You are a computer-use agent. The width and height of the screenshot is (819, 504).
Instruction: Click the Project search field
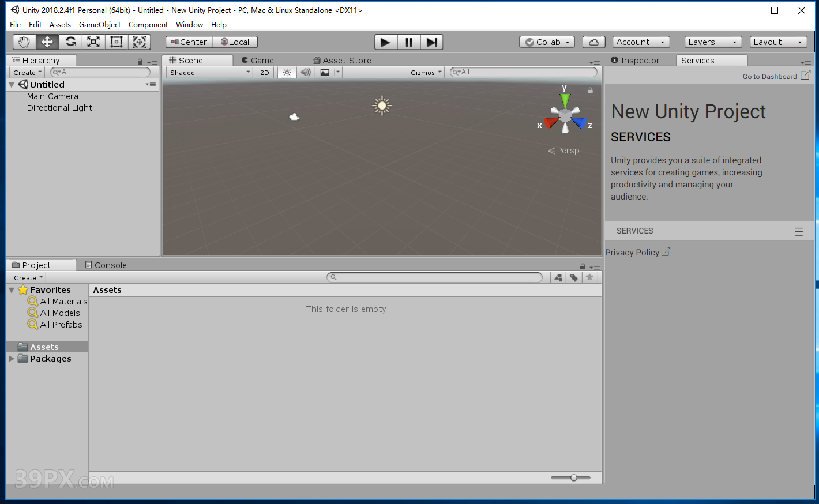(x=435, y=277)
